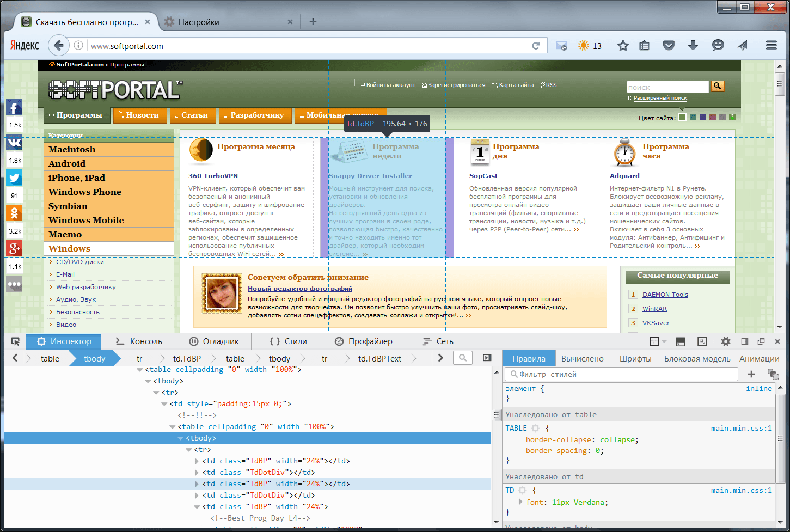Click the Фильтр стилей filter field

pyautogui.click(x=621, y=374)
